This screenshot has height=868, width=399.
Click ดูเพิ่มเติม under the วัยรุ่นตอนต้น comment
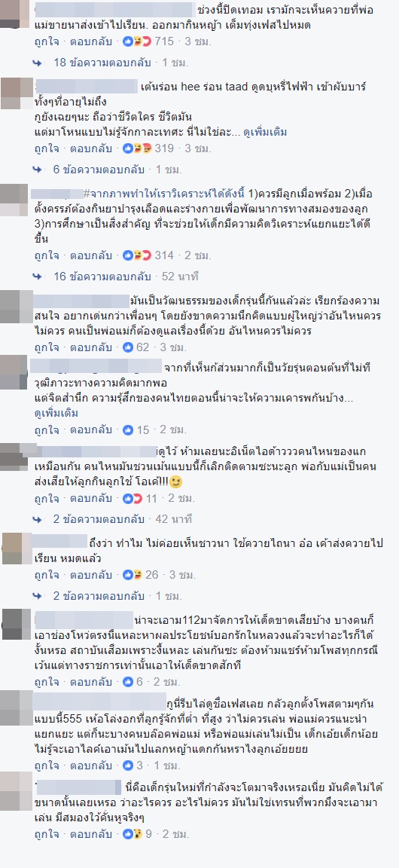56,414
